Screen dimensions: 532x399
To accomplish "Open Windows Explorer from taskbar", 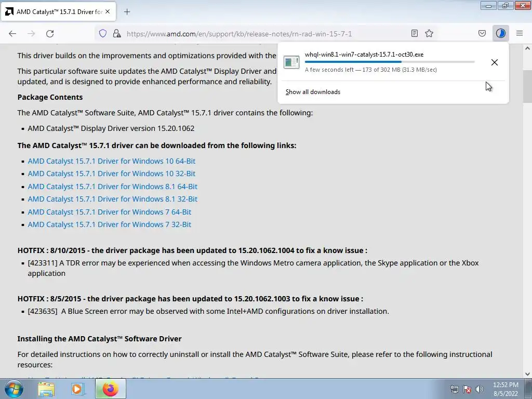I will 46,389.
